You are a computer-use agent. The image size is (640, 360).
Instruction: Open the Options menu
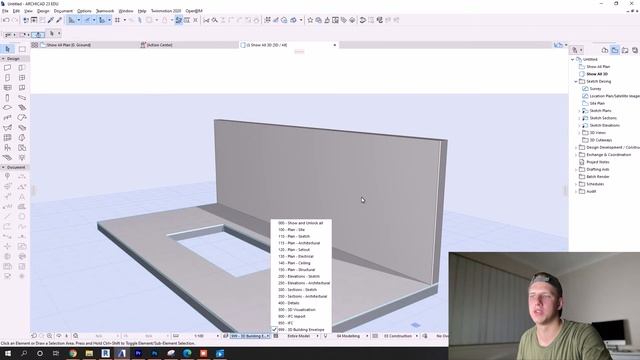[84, 11]
